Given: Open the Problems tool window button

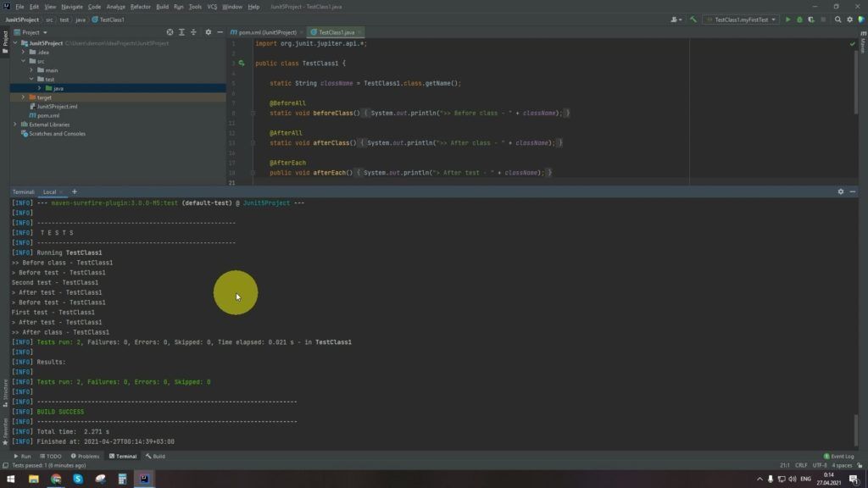Looking at the screenshot, I should point(85,456).
